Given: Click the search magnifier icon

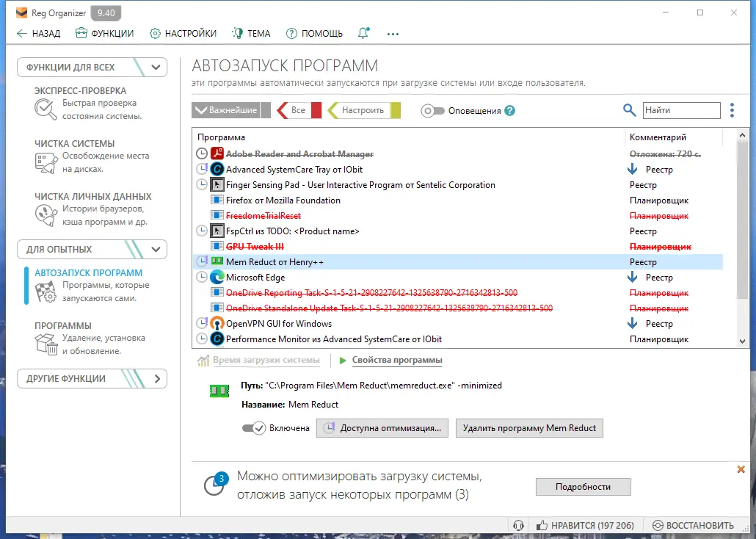Looking at the screenshot, I should point(629,110).
